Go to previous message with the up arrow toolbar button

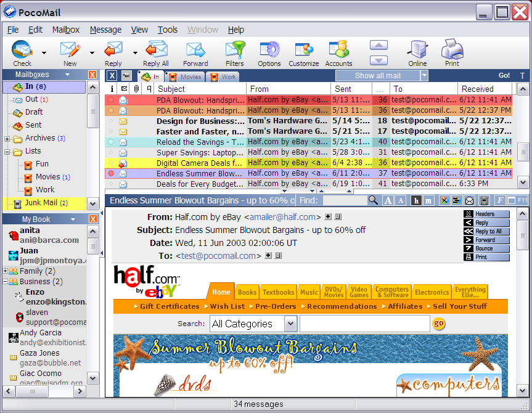pyautogui.click(x=379, y=45)
